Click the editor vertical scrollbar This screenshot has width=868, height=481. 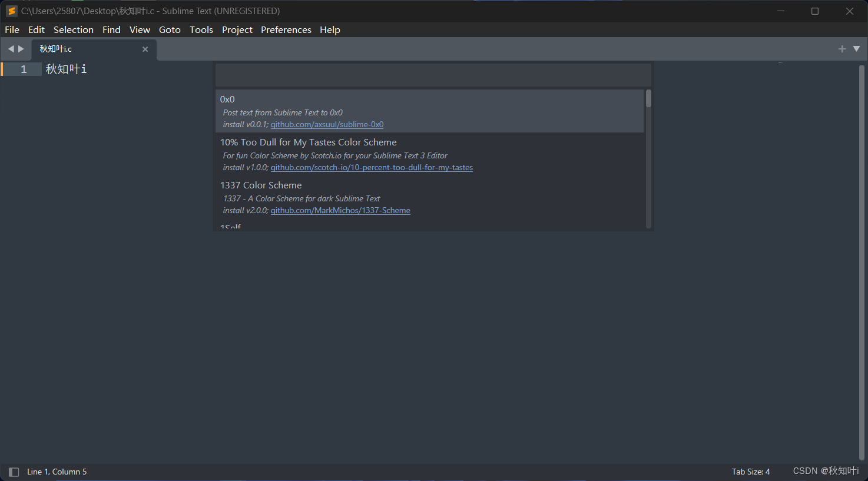pos(862,262)
